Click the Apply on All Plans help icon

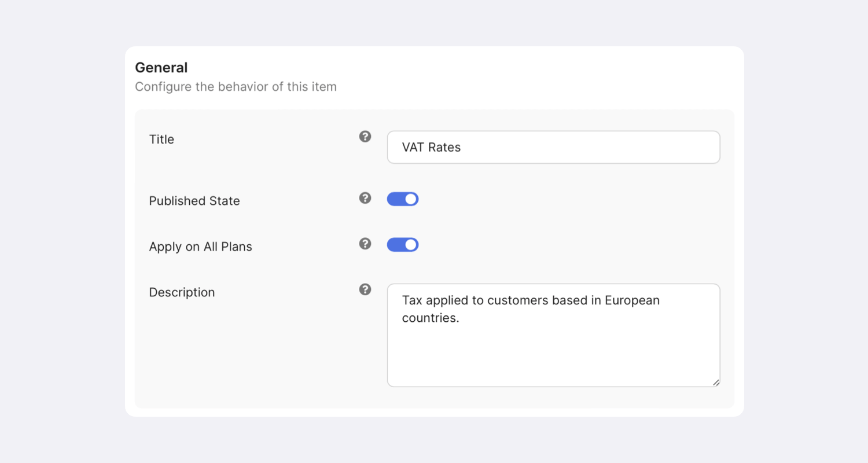click(x=365, y=244)
